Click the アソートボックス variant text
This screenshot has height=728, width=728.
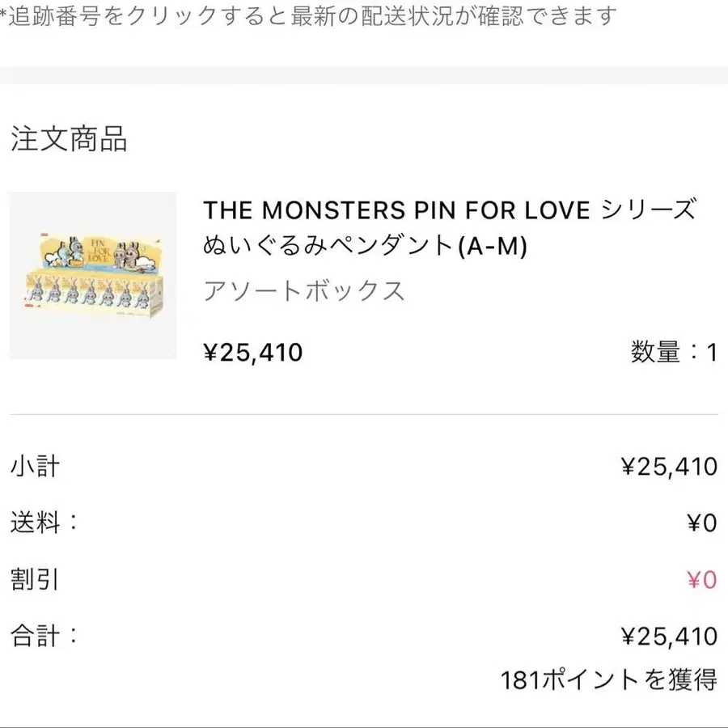tap(303, 290)
